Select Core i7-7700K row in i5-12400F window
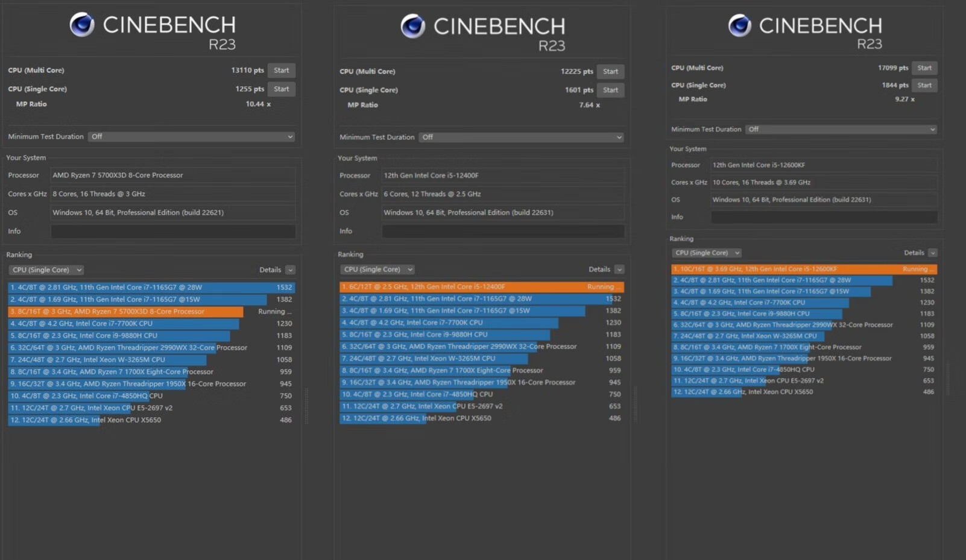 coord(482,322)
